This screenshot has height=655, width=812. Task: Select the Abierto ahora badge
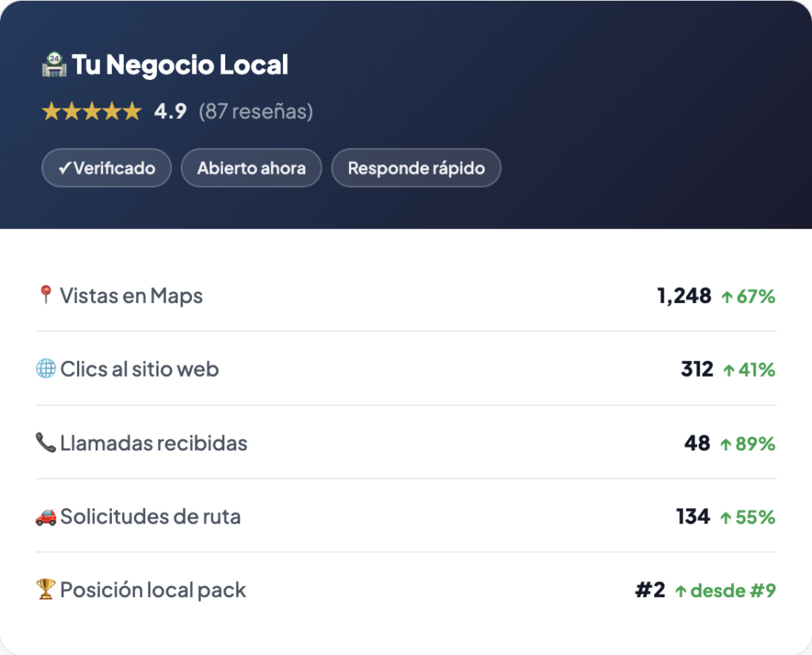251,168
